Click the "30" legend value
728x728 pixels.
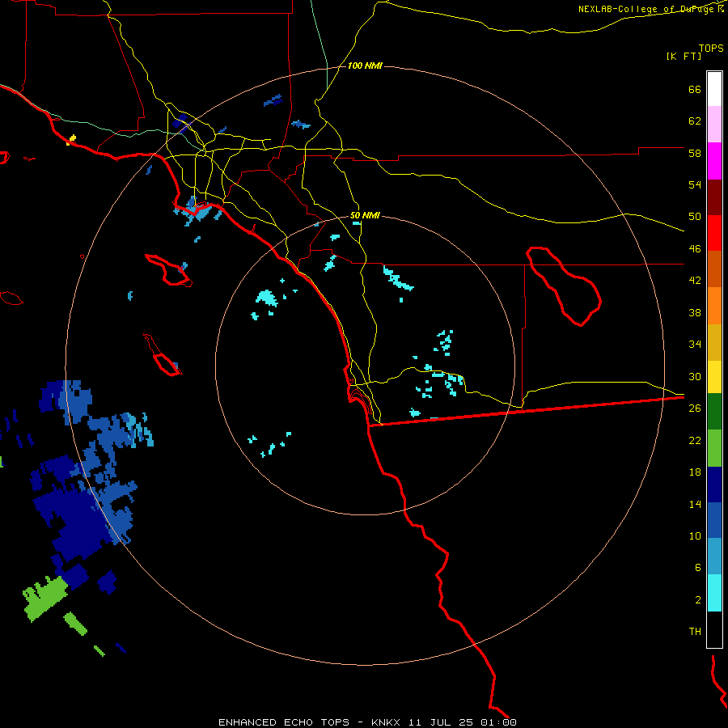[695, 376]
